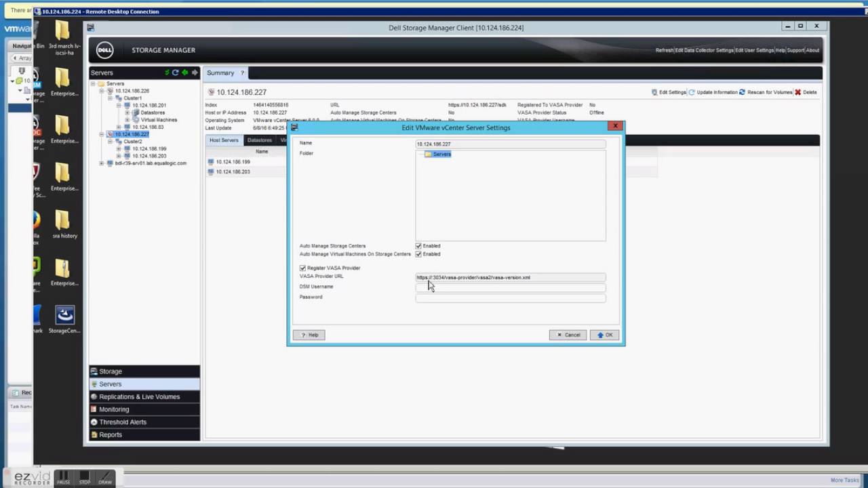Click the 10.124.186.199 host icon in Host Servers table
868x488 pixels.
point(210,162)
